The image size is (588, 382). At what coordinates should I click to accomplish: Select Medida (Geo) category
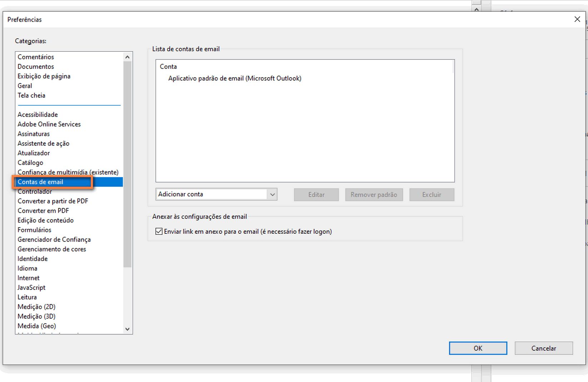coord(37,327)
